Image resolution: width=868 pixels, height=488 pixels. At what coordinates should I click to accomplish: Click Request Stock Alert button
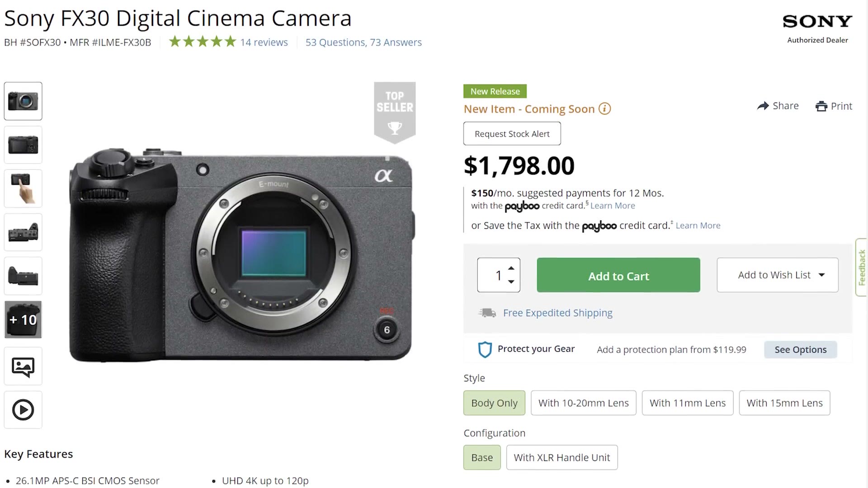click(512, 134)
